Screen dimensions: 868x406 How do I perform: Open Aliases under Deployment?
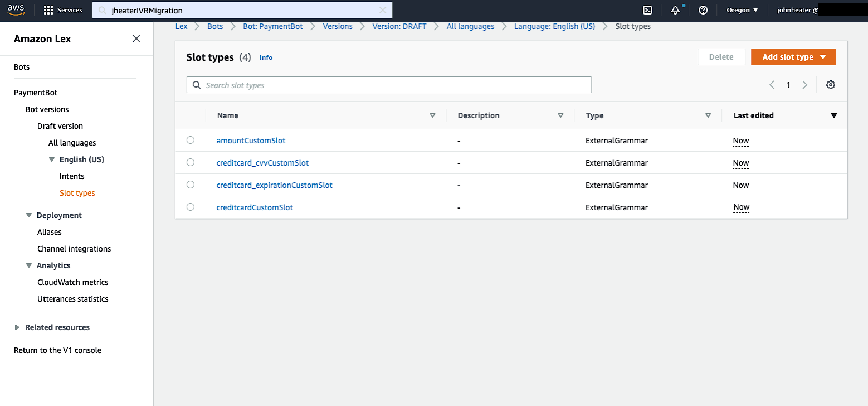[x=50, y=232]
